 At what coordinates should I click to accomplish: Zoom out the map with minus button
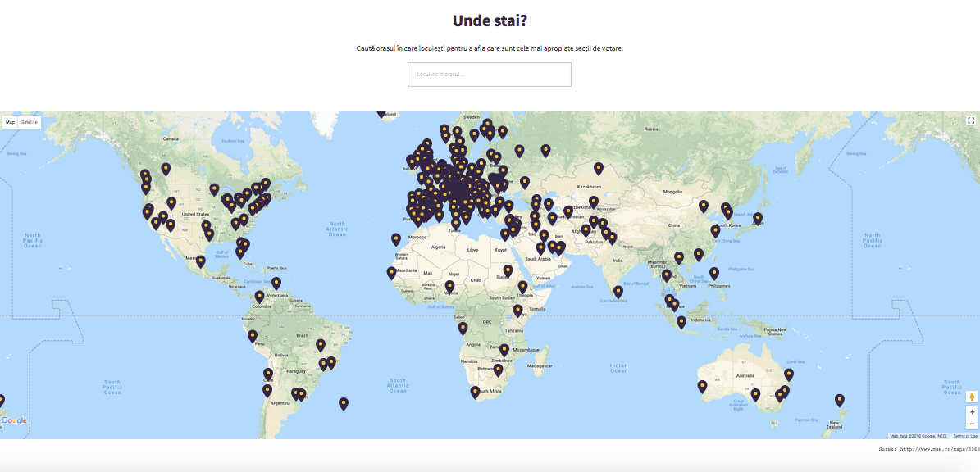click(971, 424)
